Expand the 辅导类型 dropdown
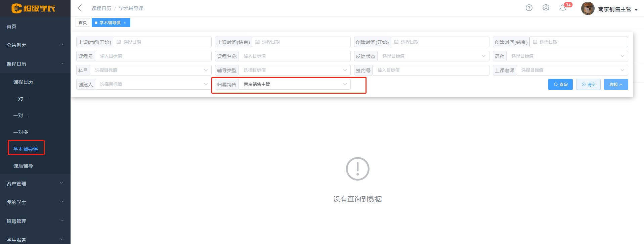Screen dimensions: 644x244 [294, 70]
